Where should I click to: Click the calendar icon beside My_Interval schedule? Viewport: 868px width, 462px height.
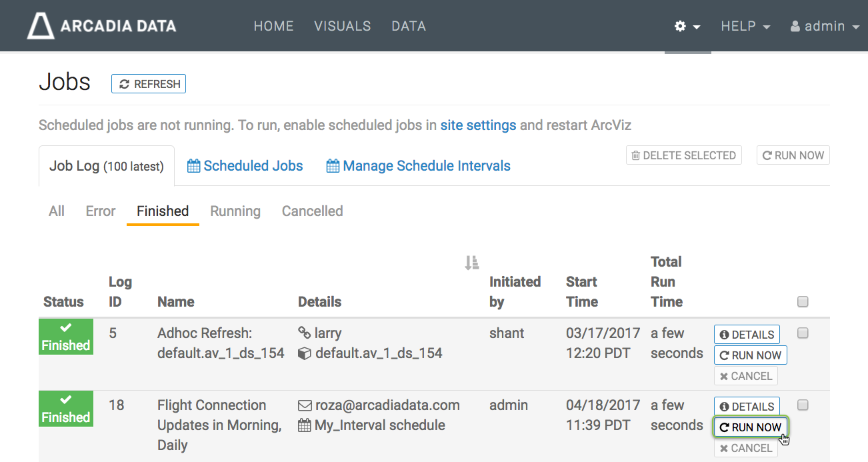304,425
